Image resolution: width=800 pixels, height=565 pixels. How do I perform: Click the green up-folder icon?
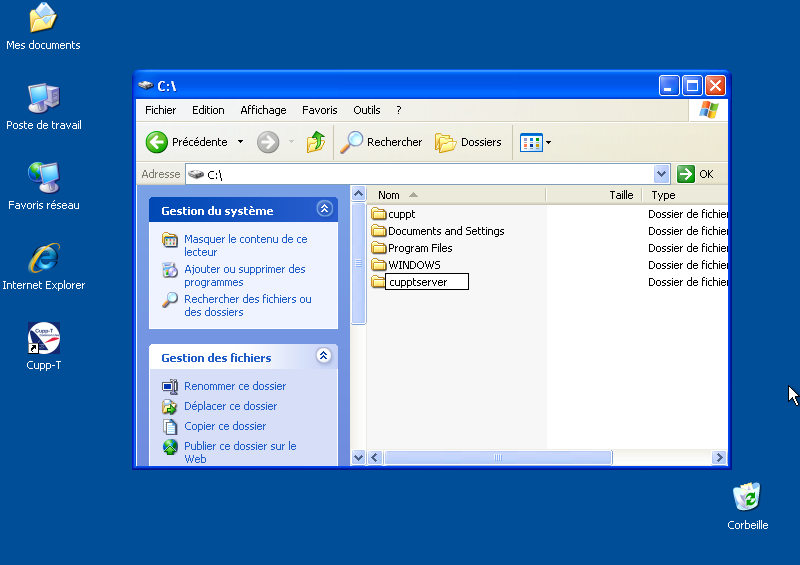[316, 142]
